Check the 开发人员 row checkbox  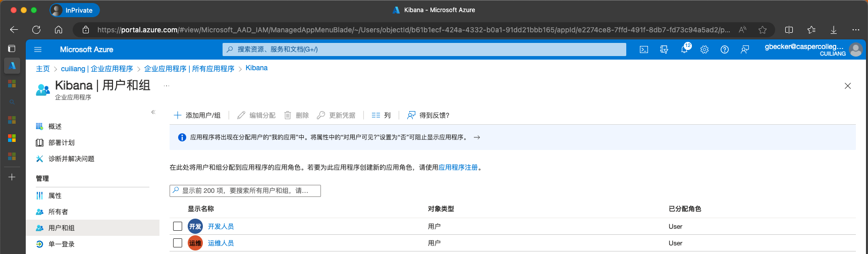[178, 226]
